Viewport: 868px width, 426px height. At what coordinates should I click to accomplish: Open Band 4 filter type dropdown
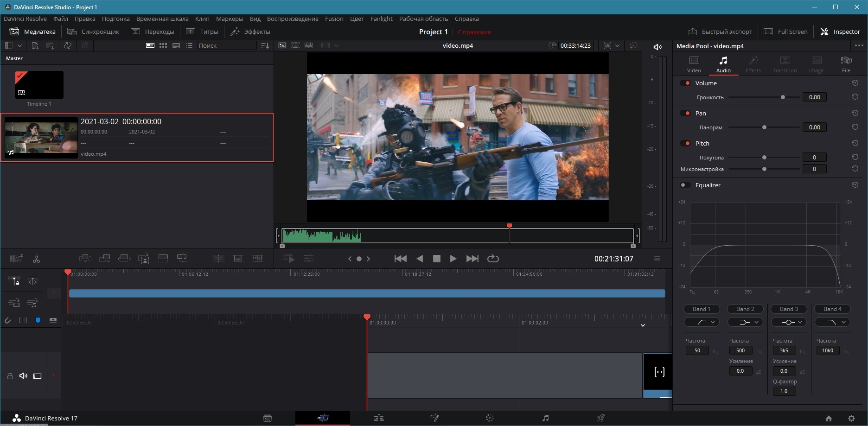pos(832,322)
